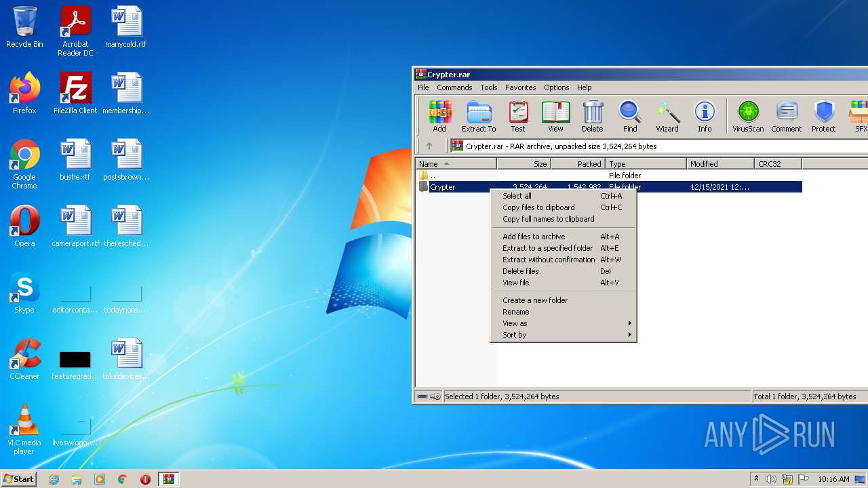
Task: Go up one folder level arrow
Action: click(x=429, y=146)
